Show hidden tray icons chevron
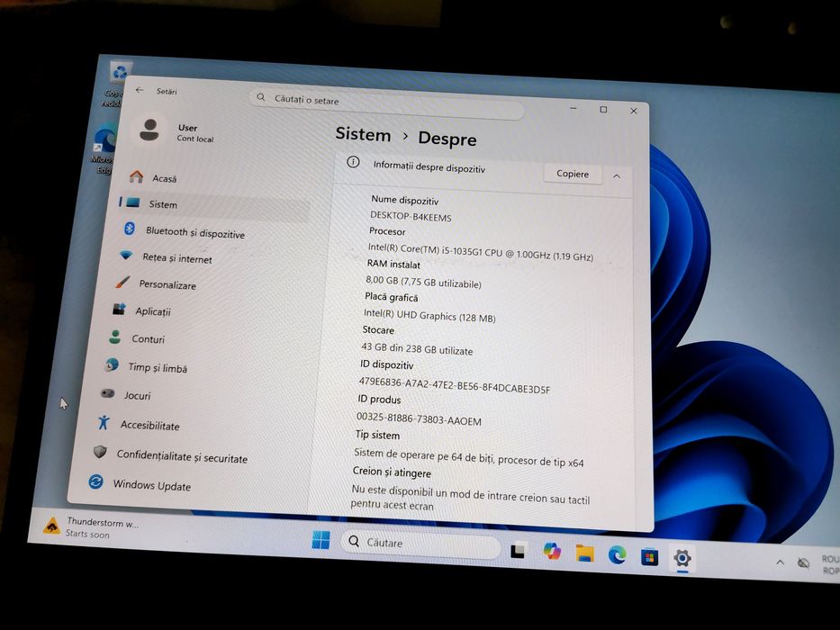Image resolution: width=840 pixels, height=630 pixels. tap(780, 562)
